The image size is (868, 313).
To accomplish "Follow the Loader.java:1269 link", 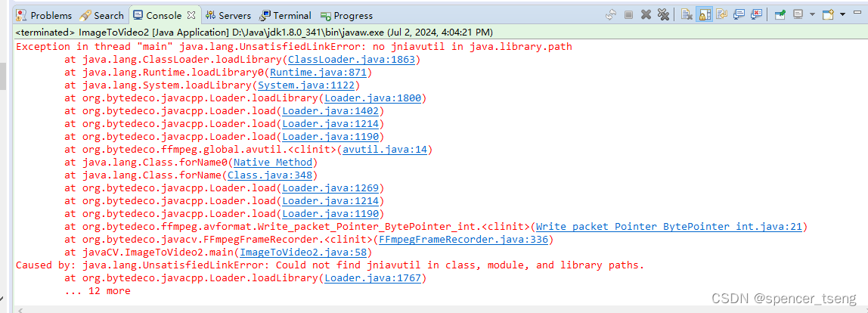I will (x=330, y=187).
